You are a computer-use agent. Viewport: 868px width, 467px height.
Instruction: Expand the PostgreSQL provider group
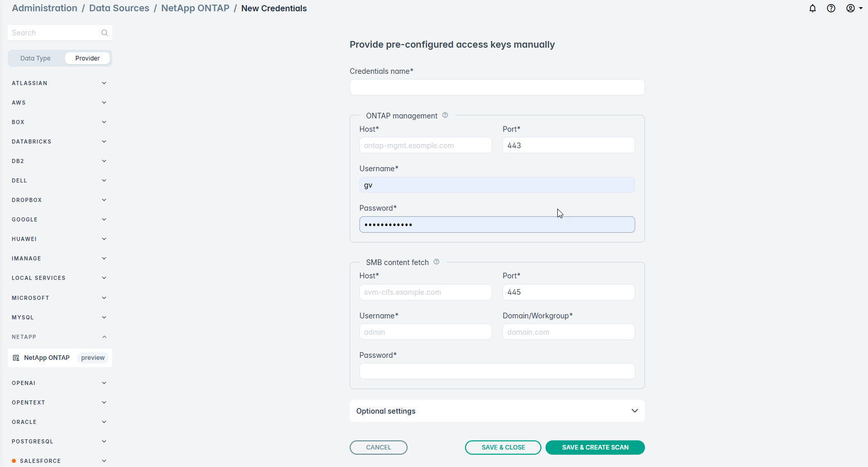[60, 441]
